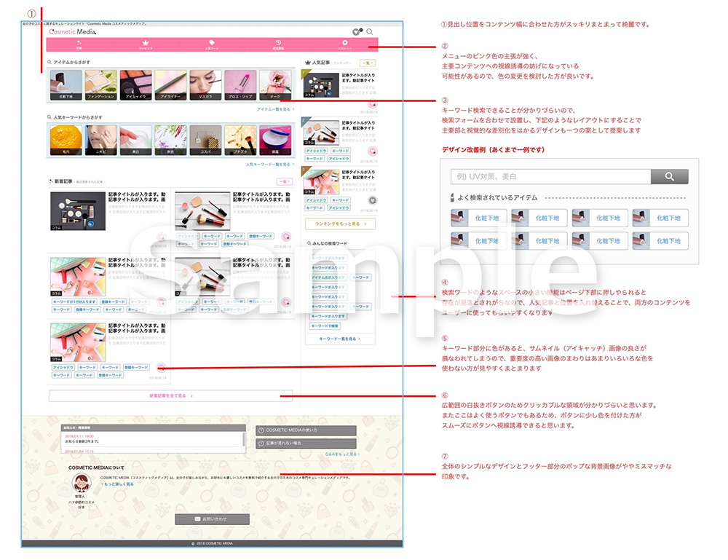Select the ファンデーション item thumbnail
The image size is (728, 560).
(x=100, y=85)
